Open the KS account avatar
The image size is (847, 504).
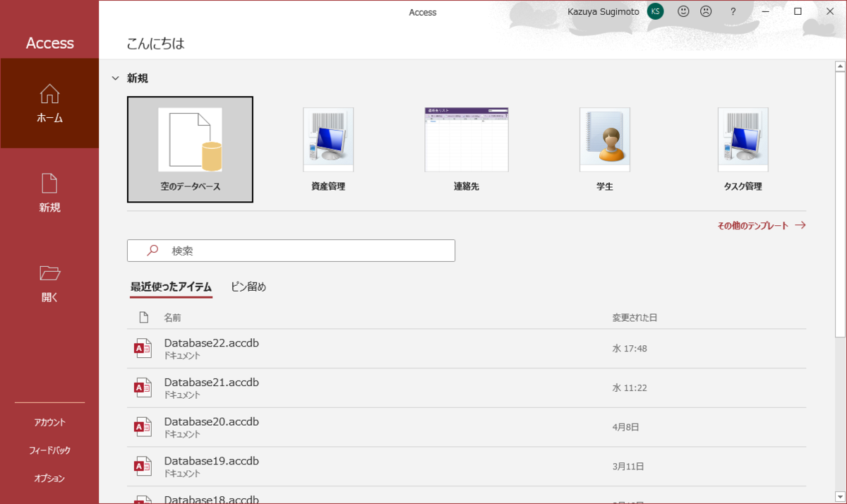(x=656, y=11)
